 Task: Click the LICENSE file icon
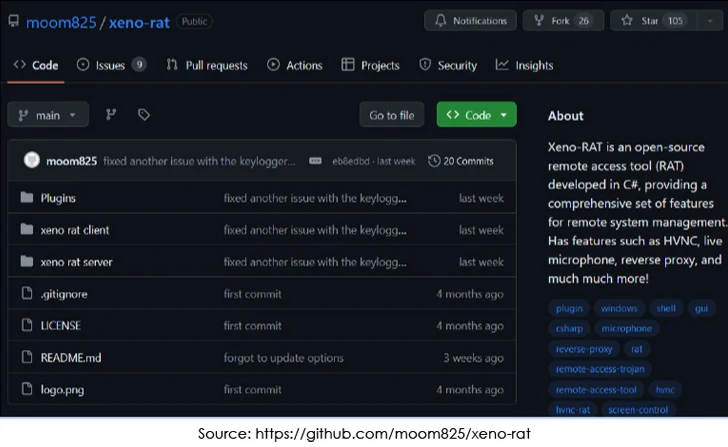[27, 325]
